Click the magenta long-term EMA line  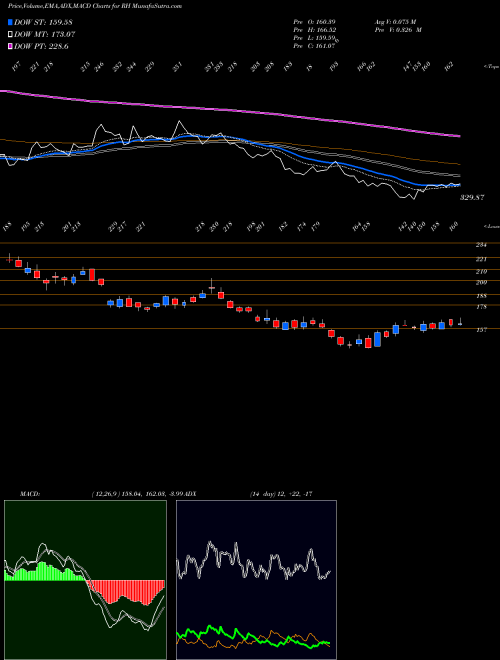(x=230, y=111)
